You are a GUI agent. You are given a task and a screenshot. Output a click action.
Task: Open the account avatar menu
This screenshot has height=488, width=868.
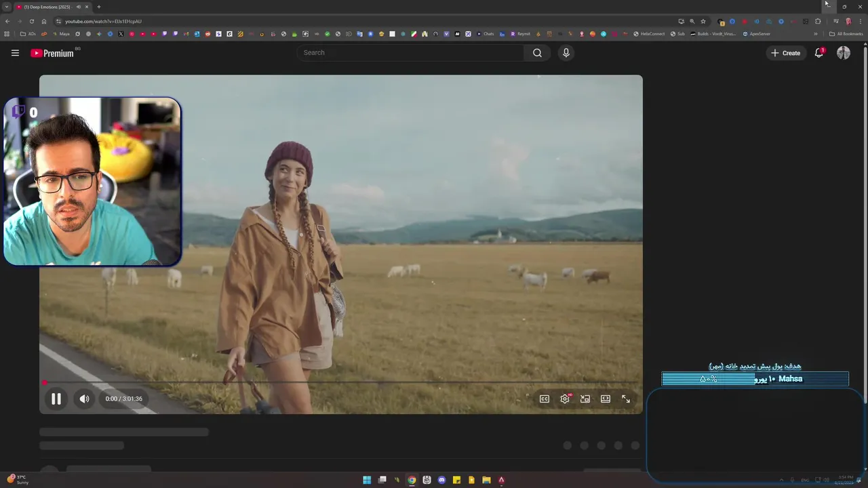click(844, 53)
